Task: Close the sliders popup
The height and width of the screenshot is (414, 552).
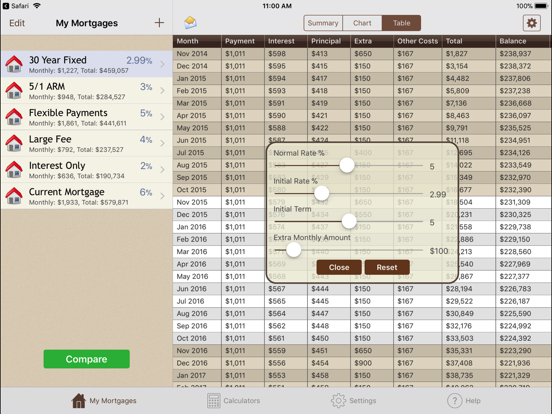Action: pos(339,267)
